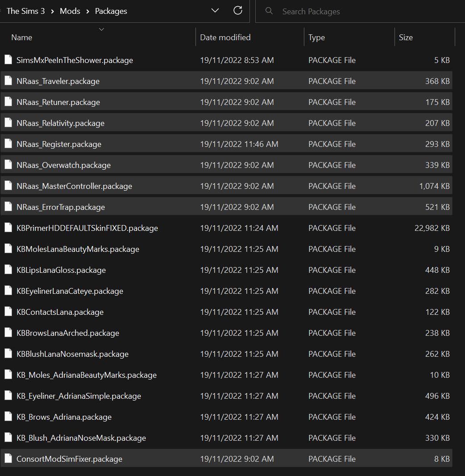The image size is (465, 476).
Task: Click the NRaas_ErrorTrap.package file icon
Action: coord(8,206)
